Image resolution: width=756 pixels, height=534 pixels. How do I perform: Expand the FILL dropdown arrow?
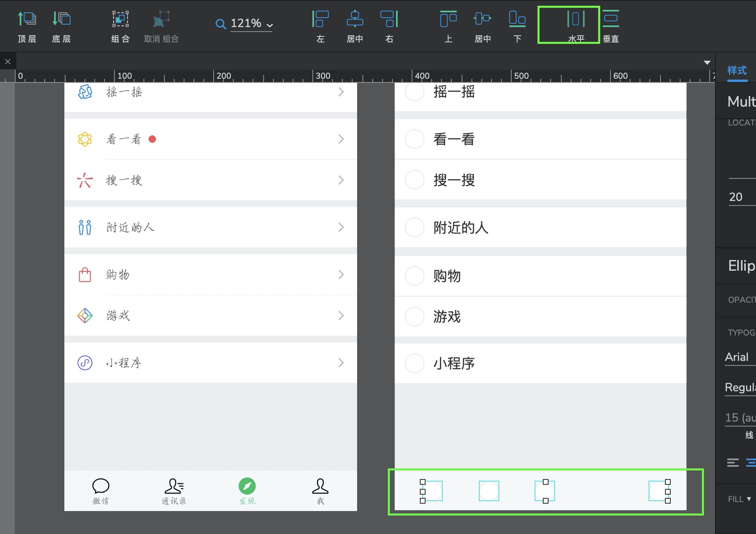[749, 499]
